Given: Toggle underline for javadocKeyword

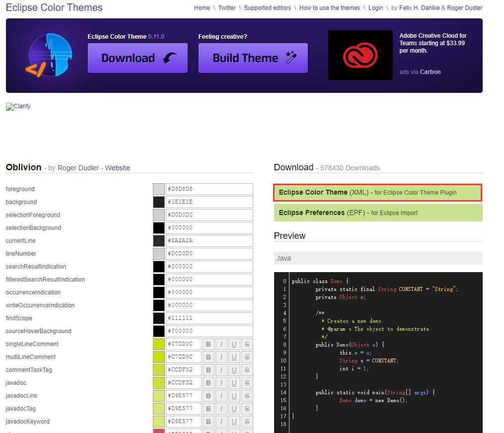Looking at the screenshot, I should (234, 421).
